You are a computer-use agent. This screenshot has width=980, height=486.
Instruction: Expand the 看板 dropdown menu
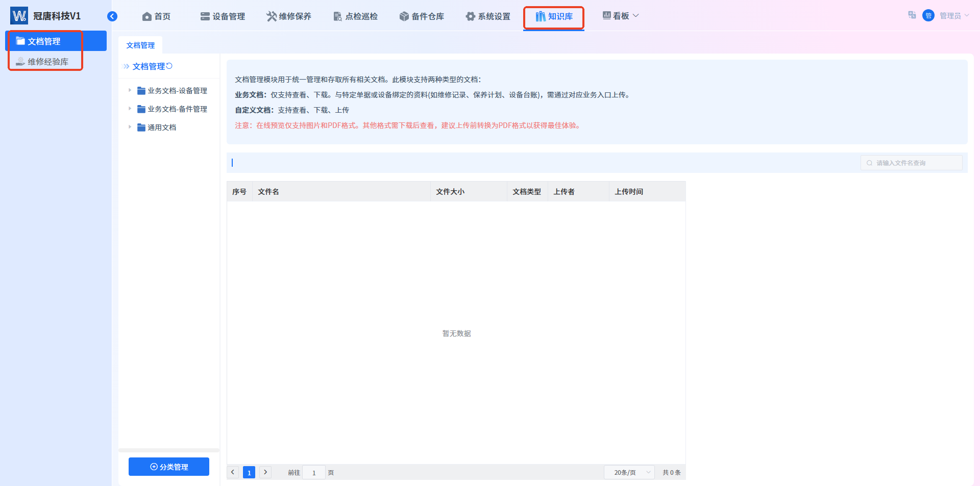pos(621,16)
